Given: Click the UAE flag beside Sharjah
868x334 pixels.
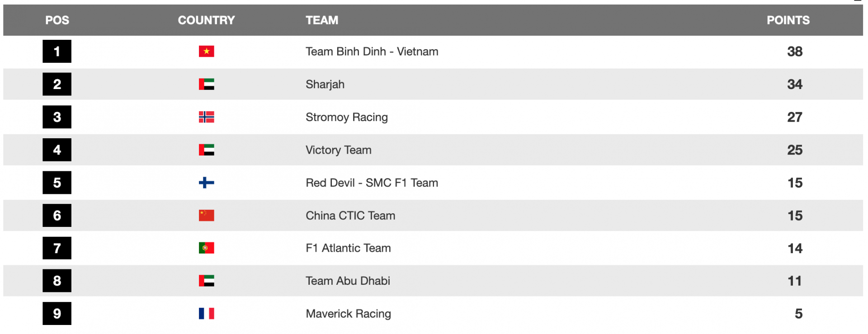Looking at the screenshot, I should tap(206, 84).
